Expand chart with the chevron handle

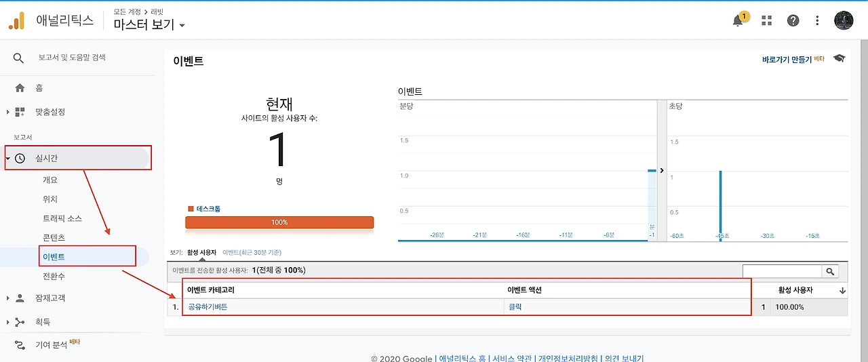click(662, 171)
